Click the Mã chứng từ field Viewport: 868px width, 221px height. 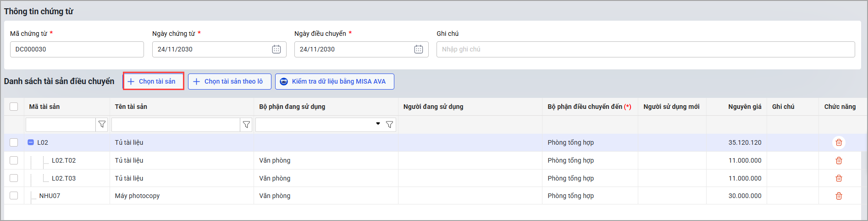pyautogui.click(x=77, y=49)
